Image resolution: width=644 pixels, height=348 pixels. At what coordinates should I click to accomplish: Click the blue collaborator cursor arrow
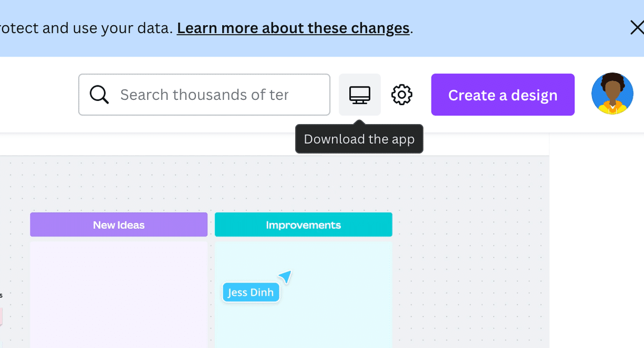286,277
